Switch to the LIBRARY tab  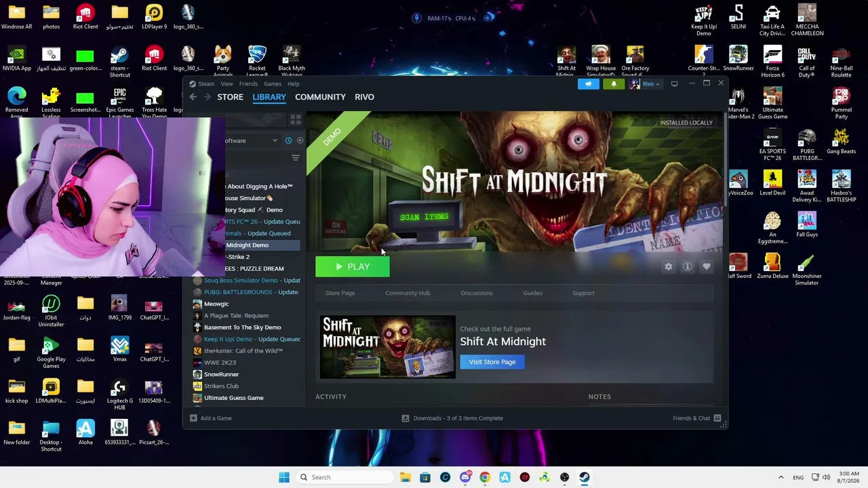269,97
